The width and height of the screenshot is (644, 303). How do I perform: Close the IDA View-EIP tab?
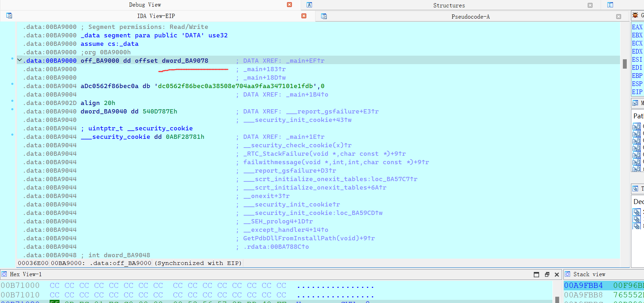point(304,16)
